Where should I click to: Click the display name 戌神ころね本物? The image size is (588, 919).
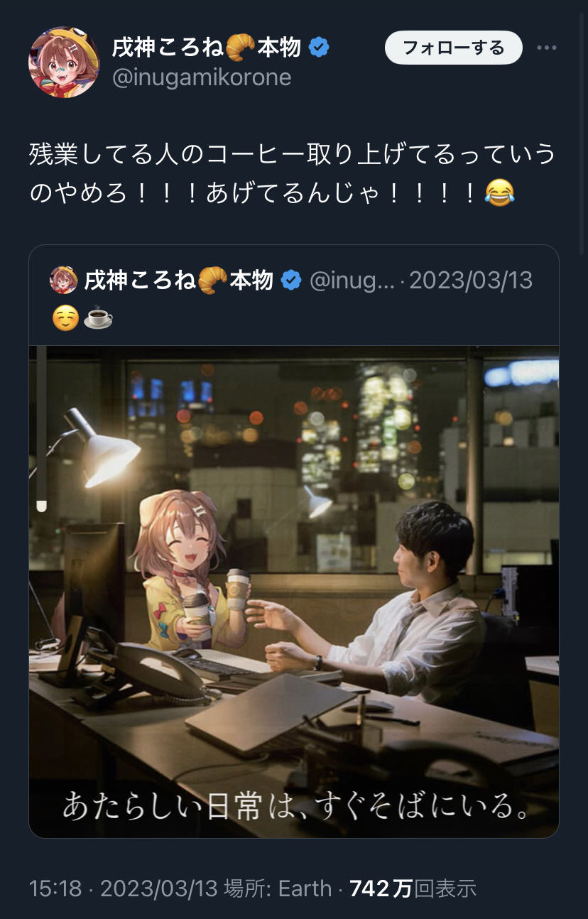[207, 48]
